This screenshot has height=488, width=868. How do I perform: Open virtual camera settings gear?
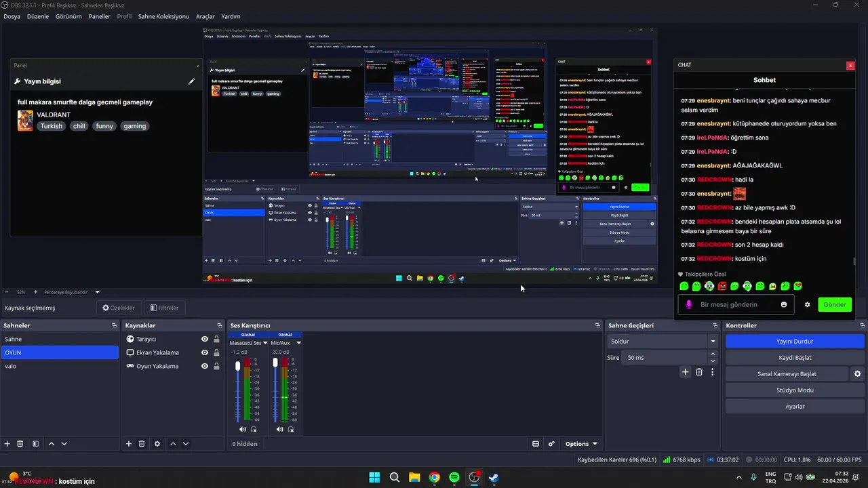coord(858,374)
